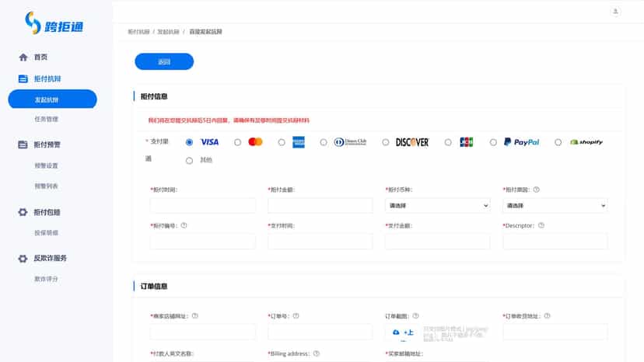The image size is (644, 362).
Task: Click the help icon next to Billing address
Action: 317,353
